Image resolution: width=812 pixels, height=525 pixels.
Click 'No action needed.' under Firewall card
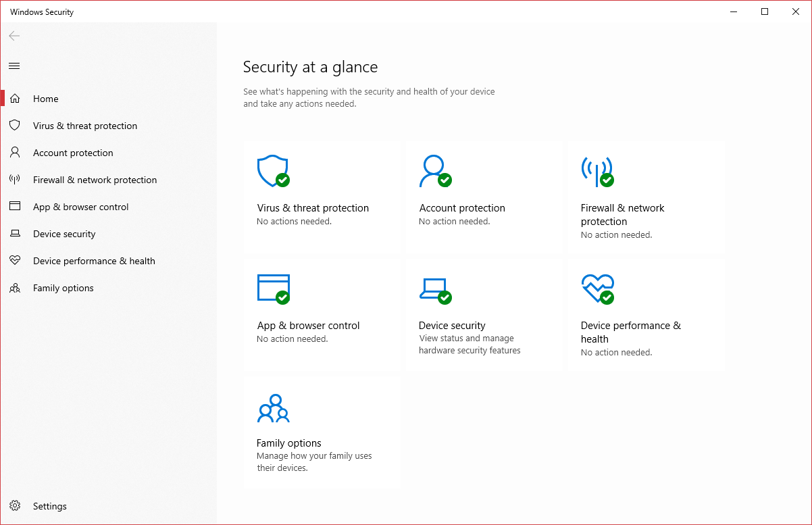click(617, 235)
